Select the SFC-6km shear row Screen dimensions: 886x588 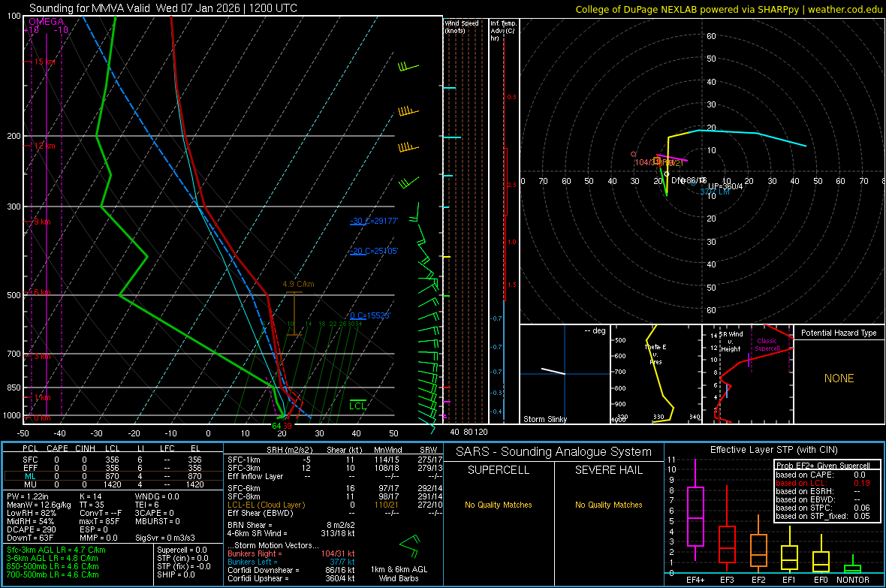pyautogui.click(x=335, y=488)
